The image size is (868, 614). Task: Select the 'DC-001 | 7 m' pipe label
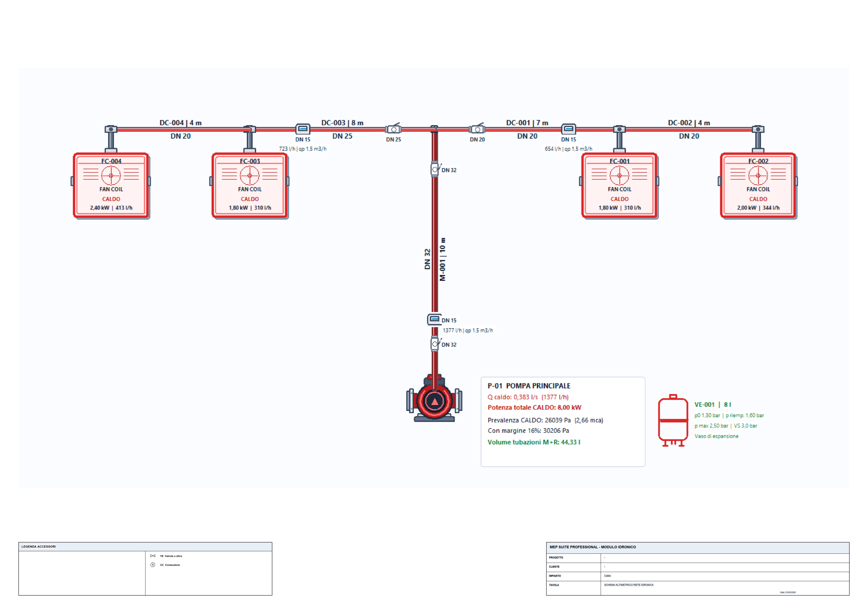[x=527, y=122]
